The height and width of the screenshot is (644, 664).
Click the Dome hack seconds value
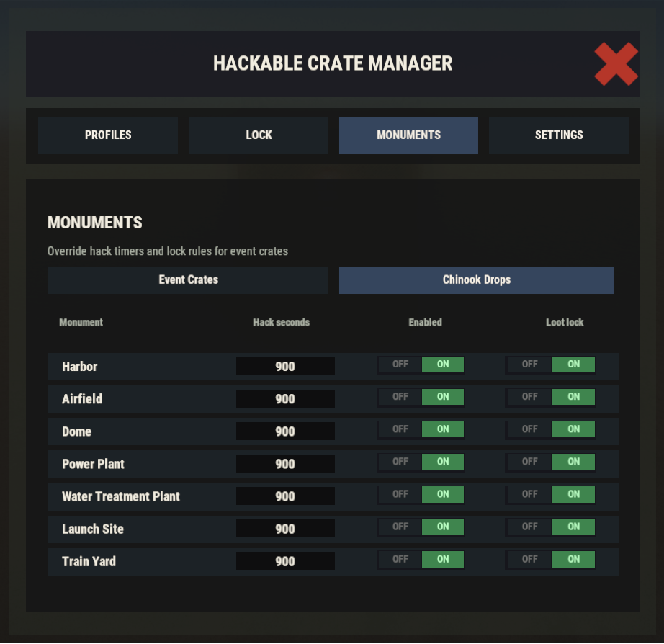285,431
